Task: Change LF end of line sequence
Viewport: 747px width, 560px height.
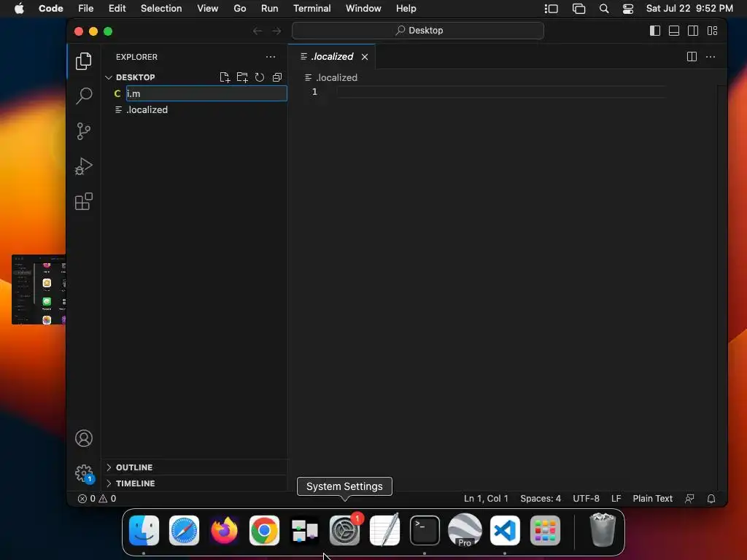Action: click(616, 499)
